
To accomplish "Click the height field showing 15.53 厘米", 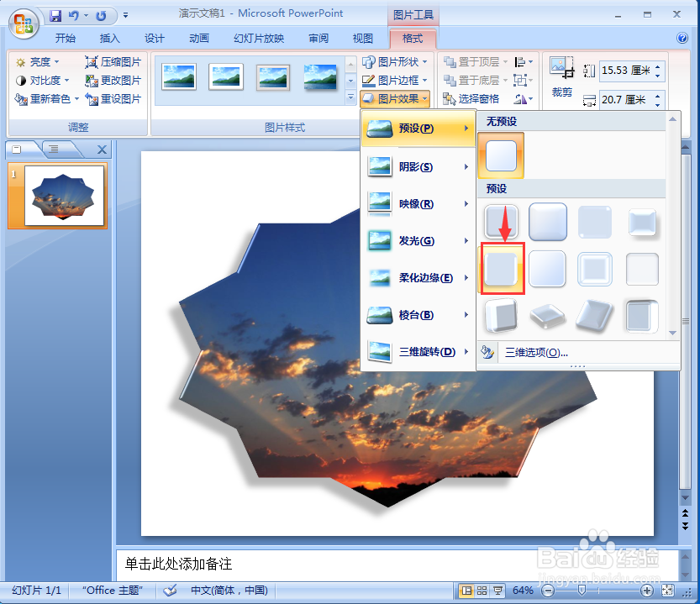I will (626, 71).
